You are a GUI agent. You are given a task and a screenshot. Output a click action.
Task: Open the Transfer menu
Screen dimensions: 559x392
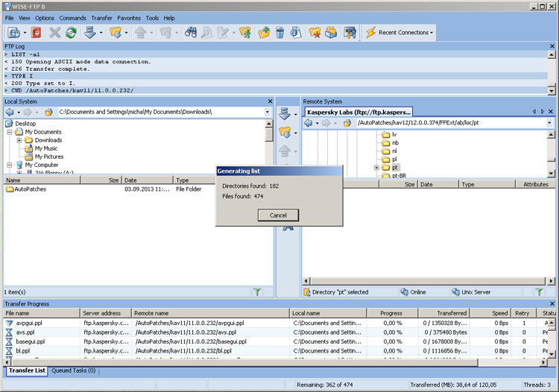point(101,18)
